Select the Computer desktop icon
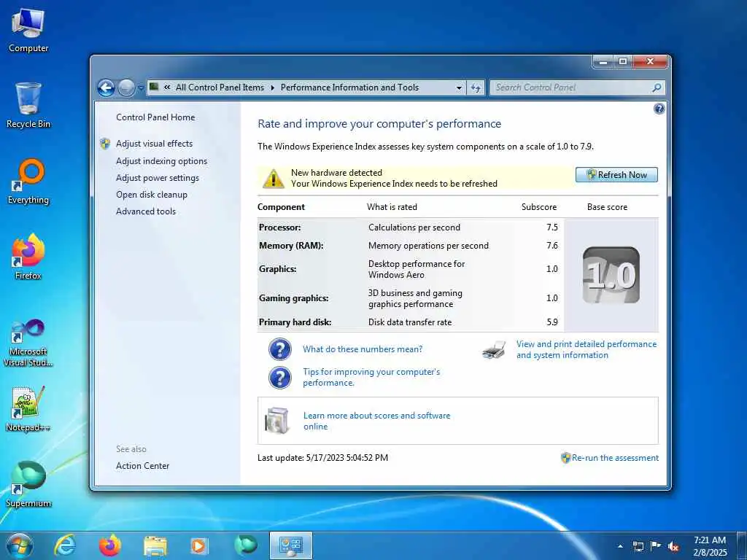Image resolution: width=747 pixels, height=560 pixels. click(28, 30)
